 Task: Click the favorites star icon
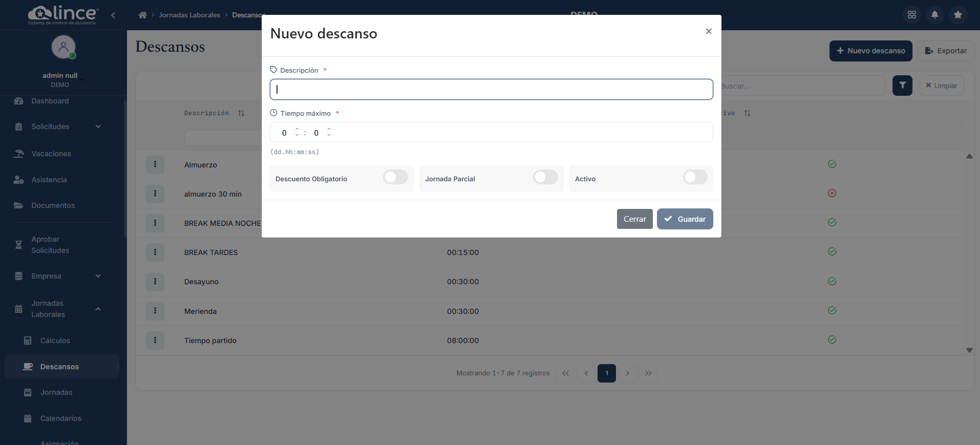958,15
